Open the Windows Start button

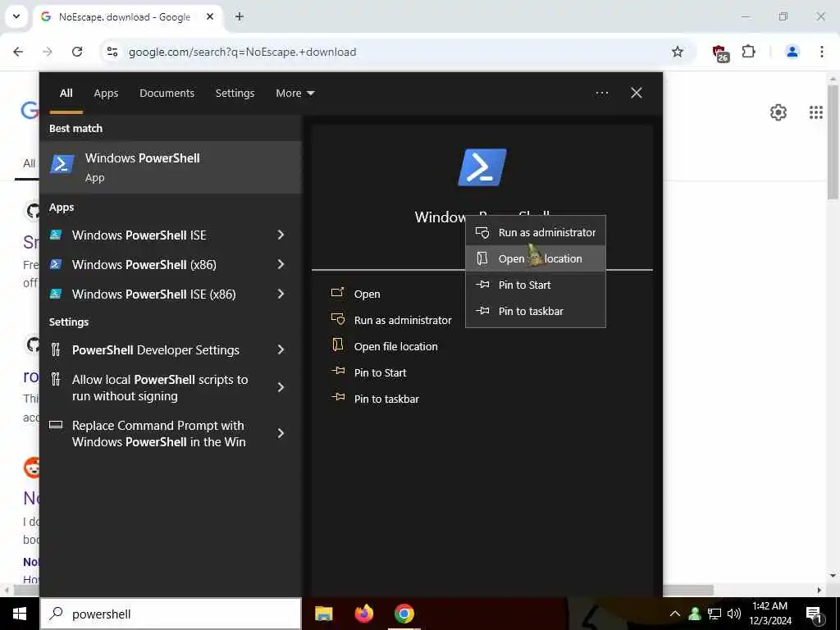pos(20,614)
